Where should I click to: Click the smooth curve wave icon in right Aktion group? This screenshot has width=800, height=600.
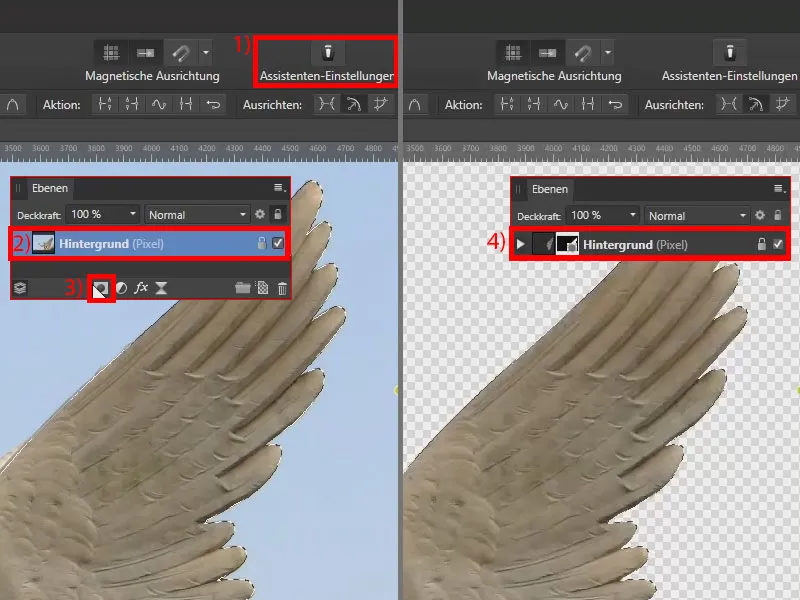561,105
